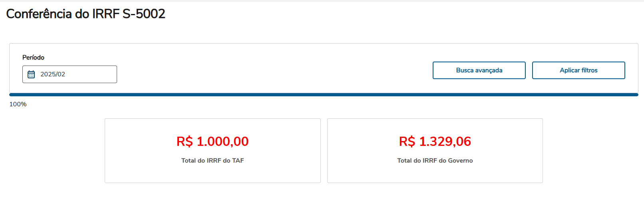Image resolution: width=644 pixels, height=197 pixels.
Task: Click the word filtros on the apply button
Action: pos(589,70)
